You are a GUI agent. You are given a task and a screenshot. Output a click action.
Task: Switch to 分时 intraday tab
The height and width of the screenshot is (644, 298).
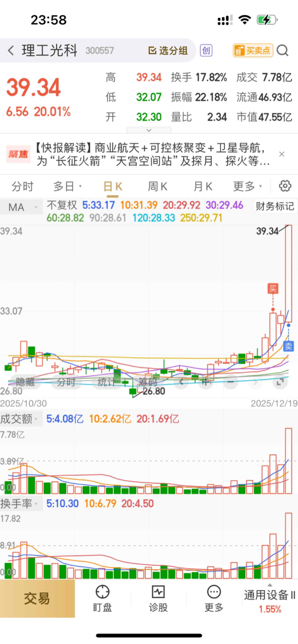point(23,187)
